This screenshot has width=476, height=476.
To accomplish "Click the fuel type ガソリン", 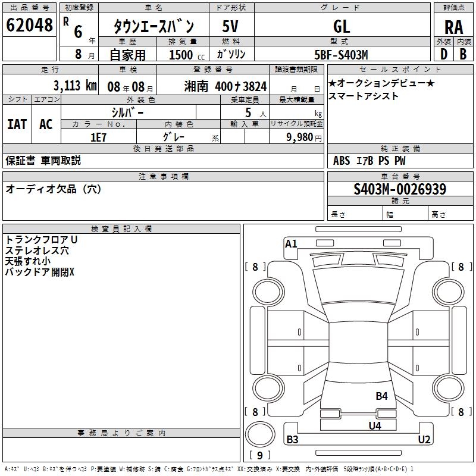I will 231,54.
